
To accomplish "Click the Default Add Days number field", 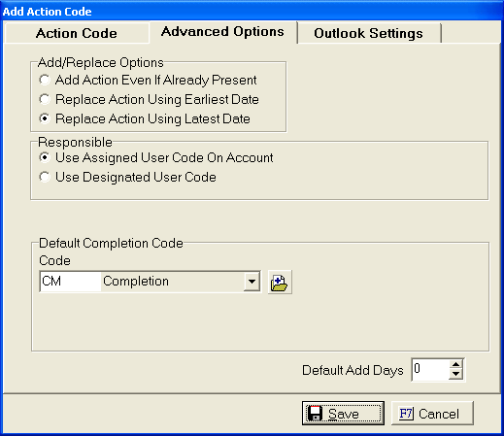I will click(430, 370).
